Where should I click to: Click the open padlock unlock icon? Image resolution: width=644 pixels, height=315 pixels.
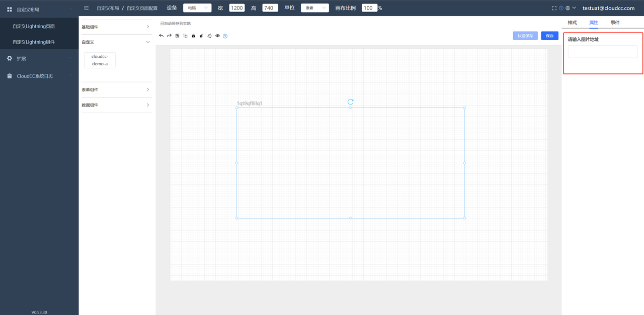tap(201, 36)
